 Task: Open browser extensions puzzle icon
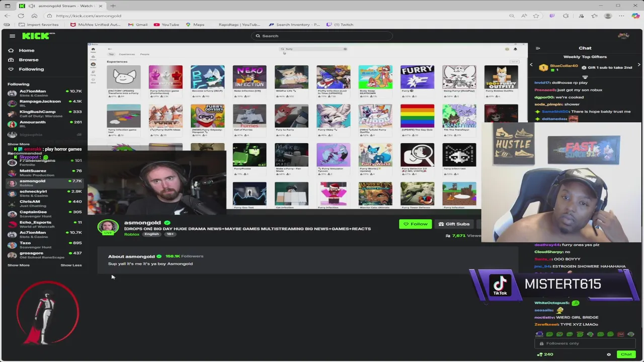[x=566, y=16]
